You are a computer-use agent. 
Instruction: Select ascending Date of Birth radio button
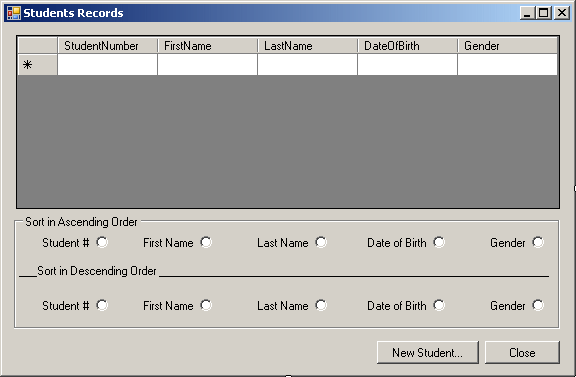[x=439, y=242]
